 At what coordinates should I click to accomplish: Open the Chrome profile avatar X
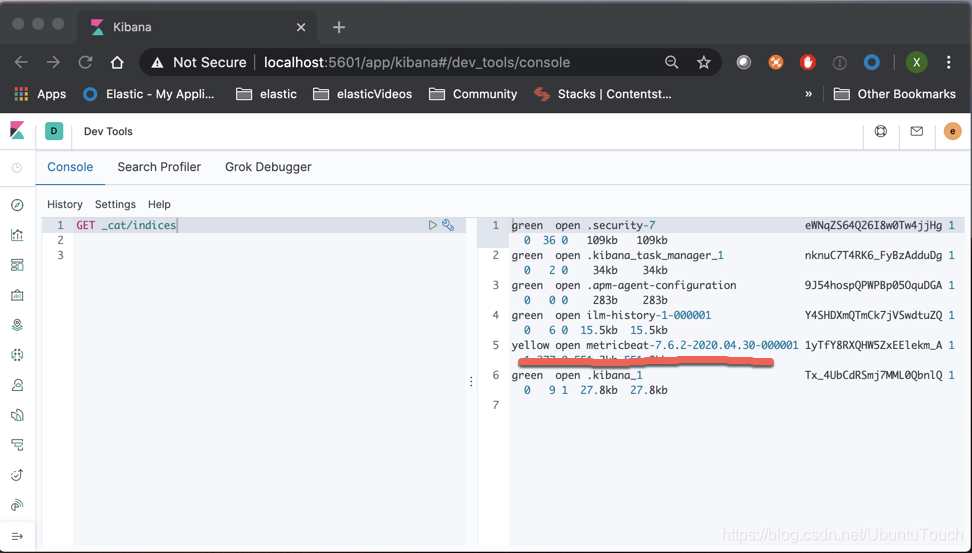pos(916,62)
